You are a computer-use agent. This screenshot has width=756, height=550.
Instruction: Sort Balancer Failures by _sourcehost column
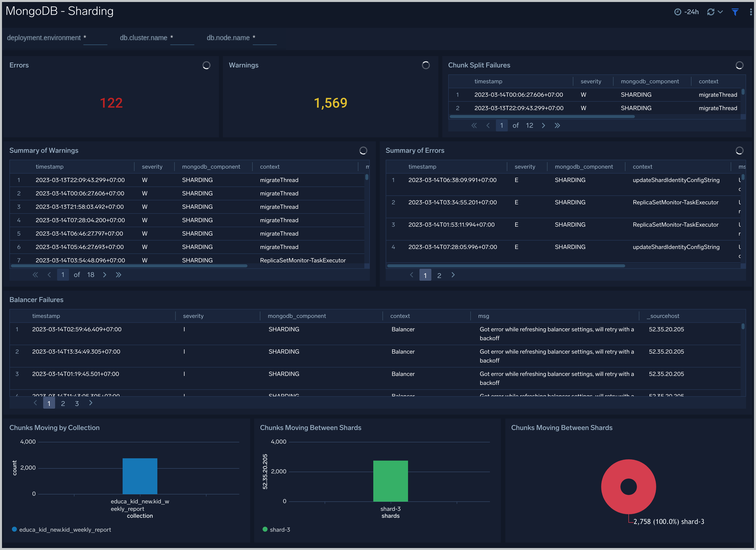click(x=663, y=316)
